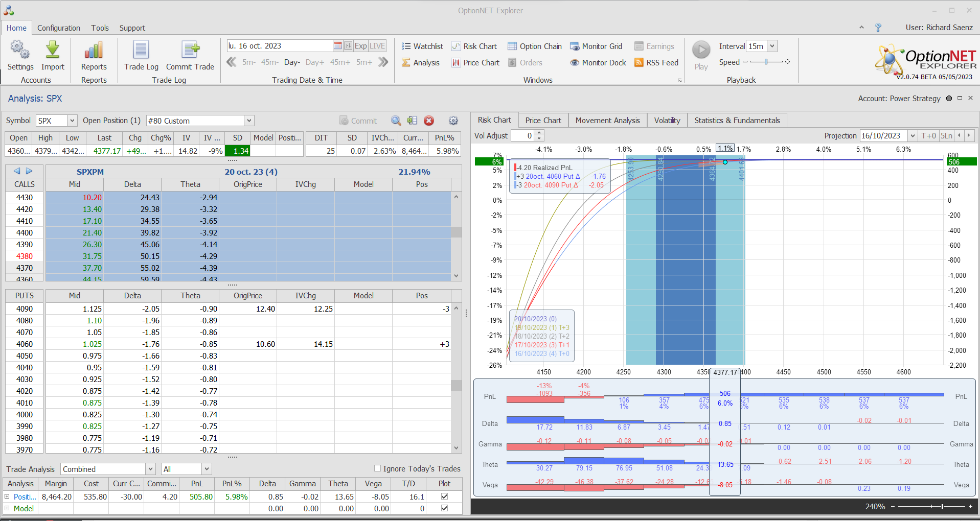This screenshot has height=521, width=980.
Task: Open the Symbol SPX dropdown
Action: tap(72, 121)
